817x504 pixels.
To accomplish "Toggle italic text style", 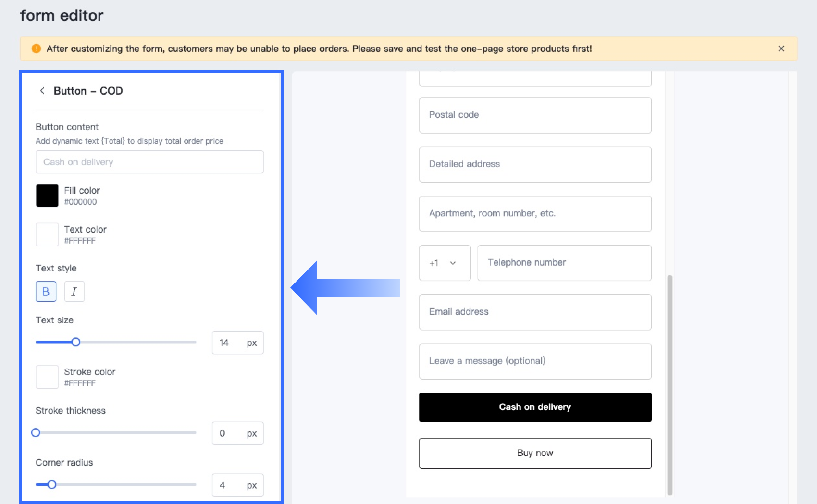I will click(x=74, y=292).
